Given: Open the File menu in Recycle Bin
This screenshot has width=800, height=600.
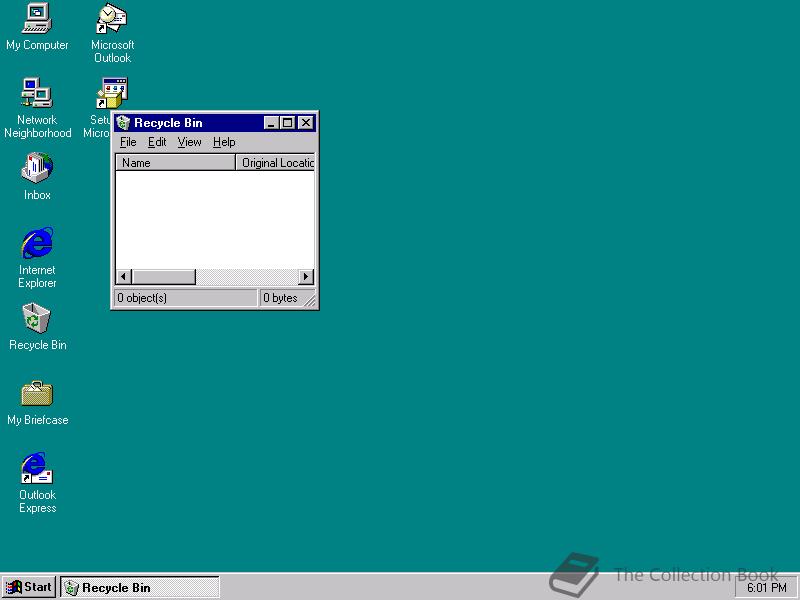Looking at the screenshot, I should (128, 142).
